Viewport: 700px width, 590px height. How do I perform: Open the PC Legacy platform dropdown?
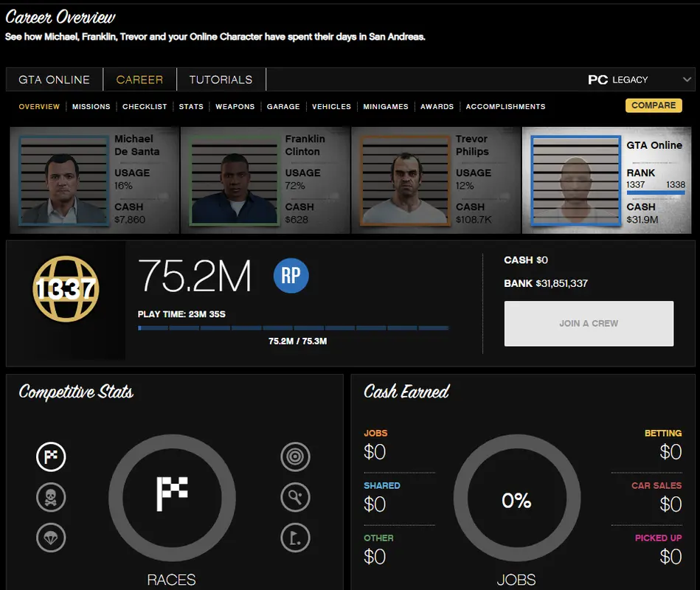[640, 80]
